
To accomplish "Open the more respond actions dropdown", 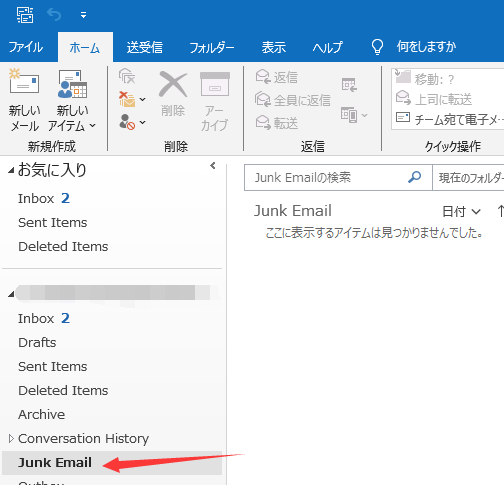I will 354,115.
